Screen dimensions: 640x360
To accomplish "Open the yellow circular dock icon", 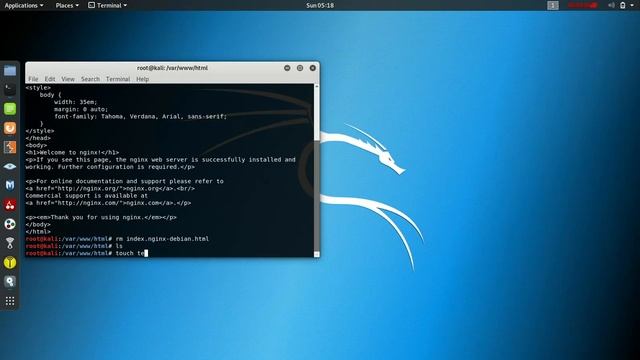I will tap(10, 262).
